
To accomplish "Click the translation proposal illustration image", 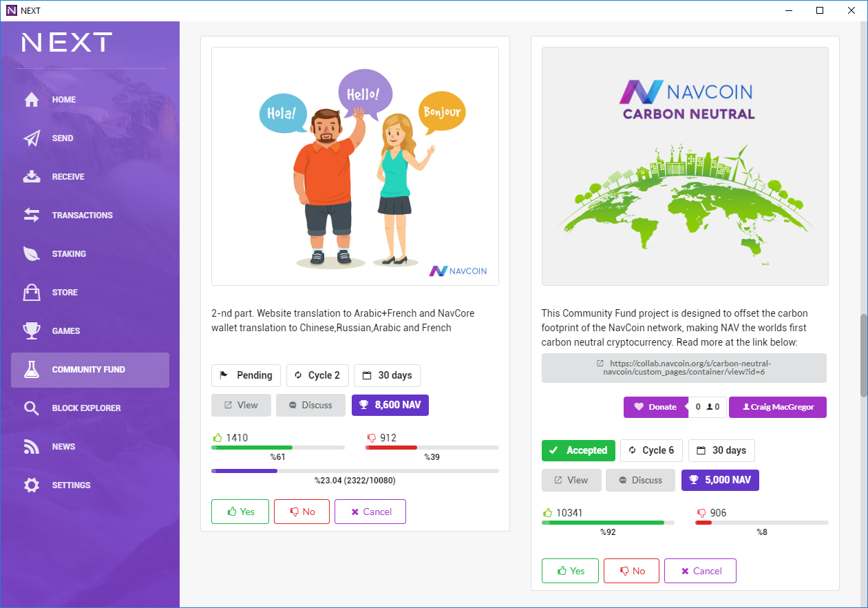I will tap(355, 166).
